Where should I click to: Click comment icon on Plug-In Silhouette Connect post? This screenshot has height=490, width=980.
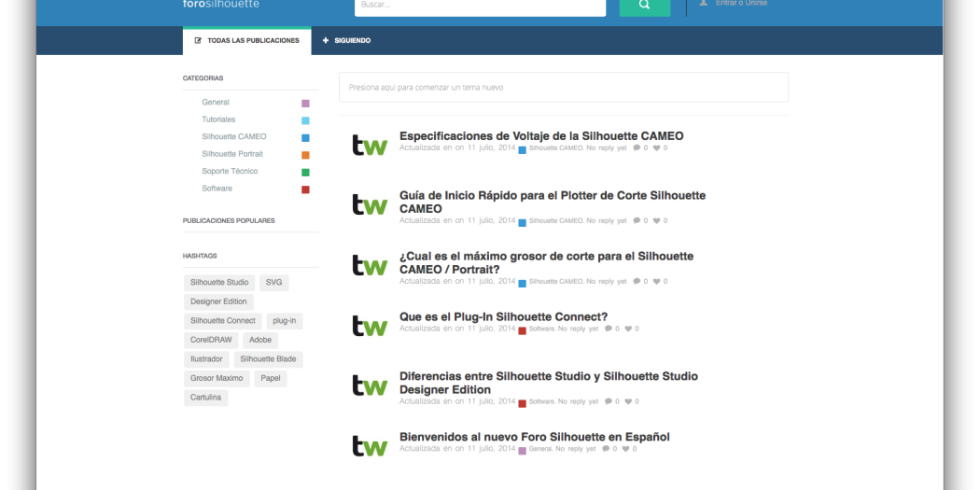click(x=609, y=329)
